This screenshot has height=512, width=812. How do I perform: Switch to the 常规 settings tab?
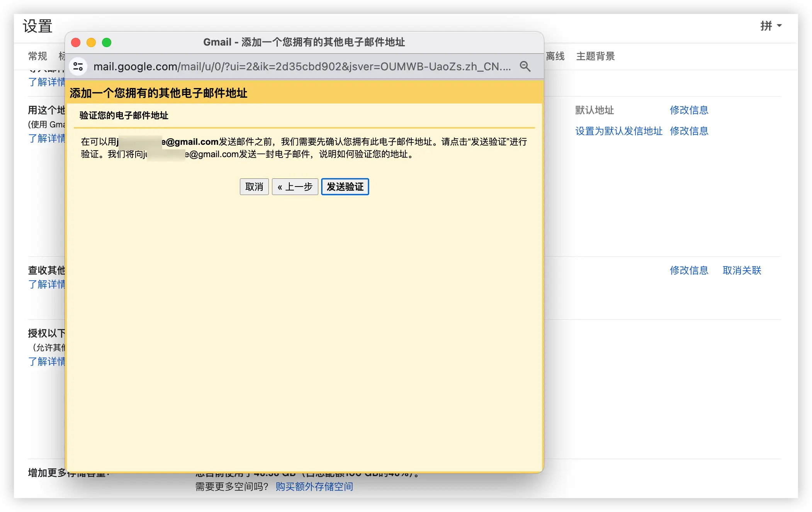point(37,56)
